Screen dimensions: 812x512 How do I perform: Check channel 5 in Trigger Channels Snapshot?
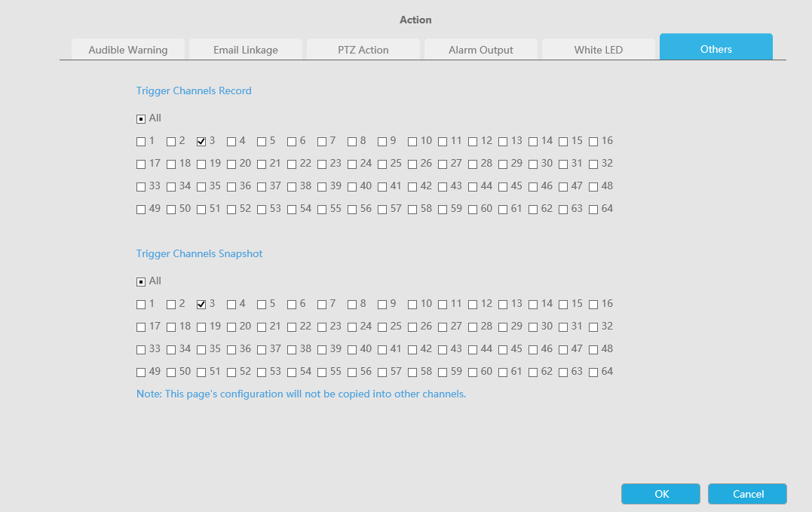pyautogui.click(x=262, y=305)
